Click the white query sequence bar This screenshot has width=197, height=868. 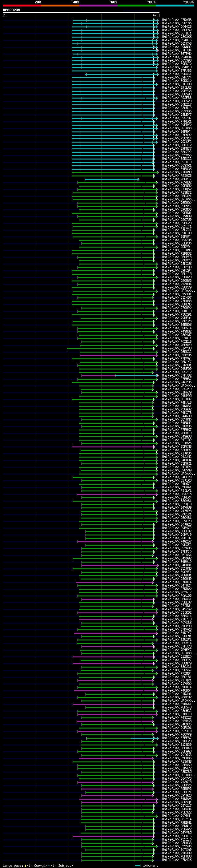(x=81, y=12)
